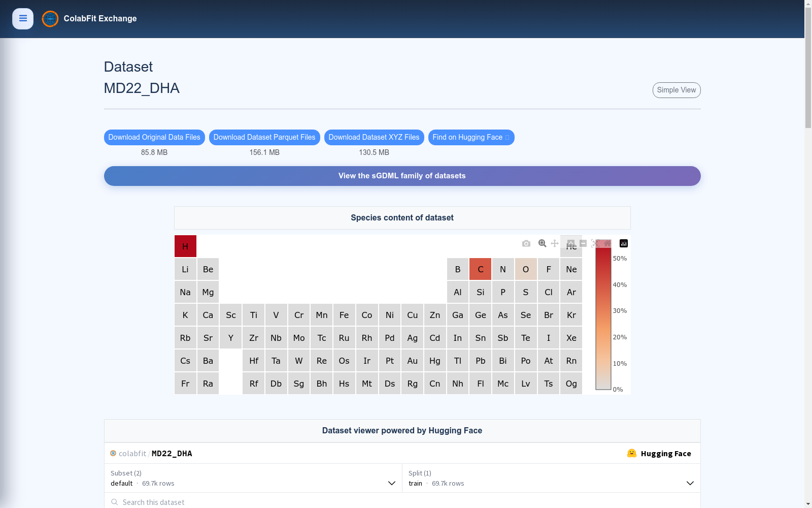Open the hamburger sidebar menu

pyautogui.click(x=23, y=19)
